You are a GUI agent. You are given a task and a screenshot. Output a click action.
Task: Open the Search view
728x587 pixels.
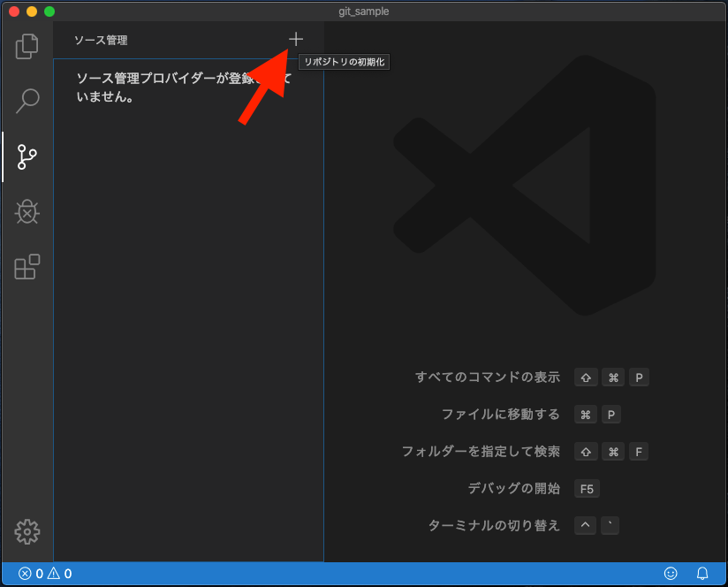[27, 102]
